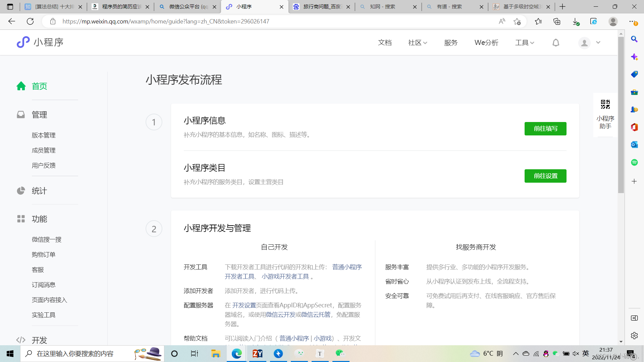Open the user avatar in page header
644x362 pixels.
pos(584,43)
